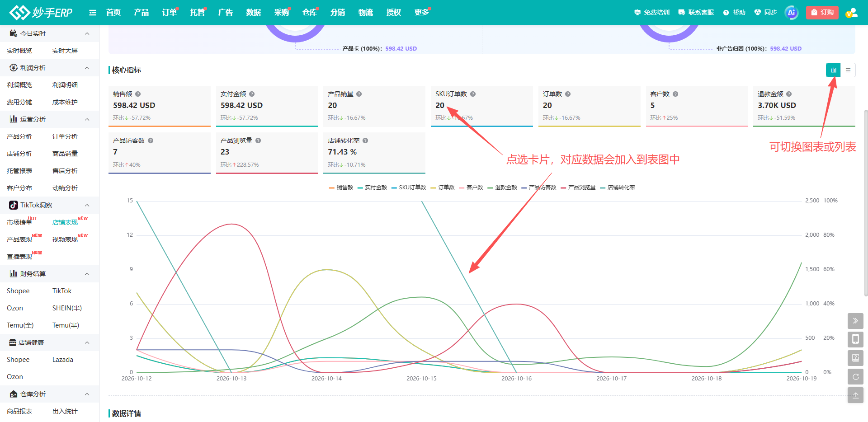The width and height of the screenshot is (868, 422).
Task: Collapse the 财务结算 sidebar section
Action: click(x=87, y=274)
